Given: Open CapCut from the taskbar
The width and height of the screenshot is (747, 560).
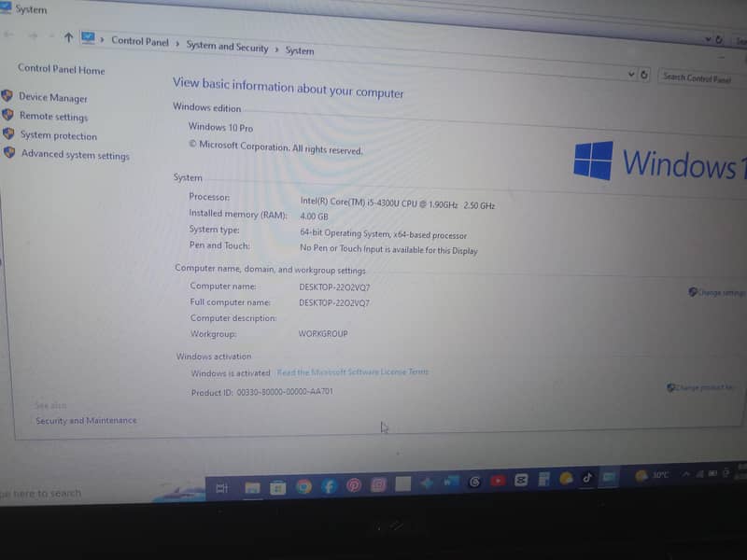Looking at the screenshot, I should click(521, 480).
